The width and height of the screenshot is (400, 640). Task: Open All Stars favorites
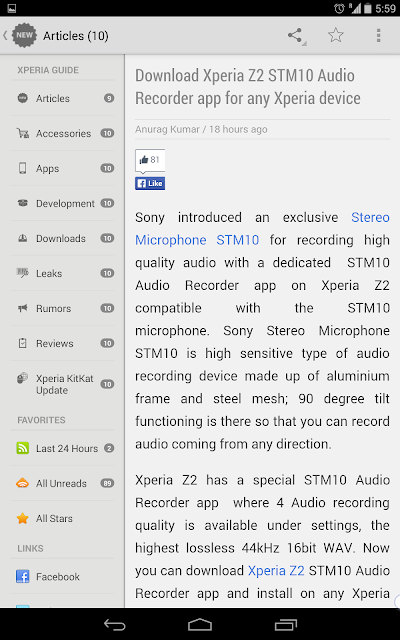click(62, 518)
